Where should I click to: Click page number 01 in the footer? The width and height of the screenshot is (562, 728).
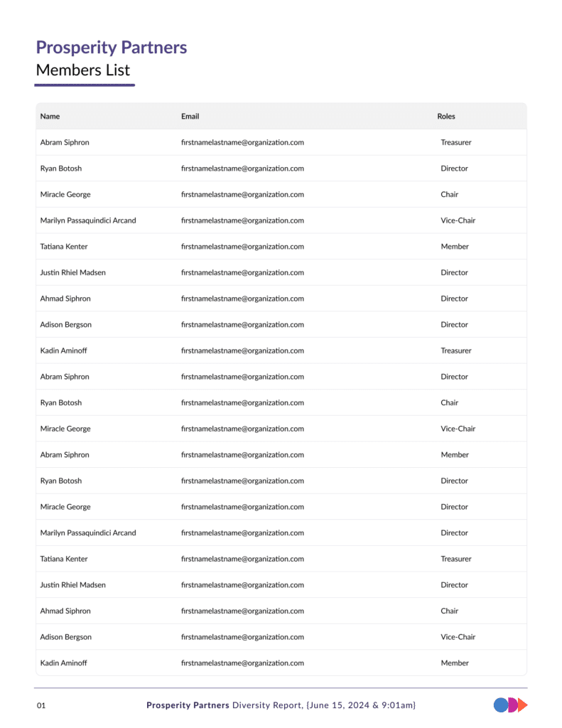(41, 705)
